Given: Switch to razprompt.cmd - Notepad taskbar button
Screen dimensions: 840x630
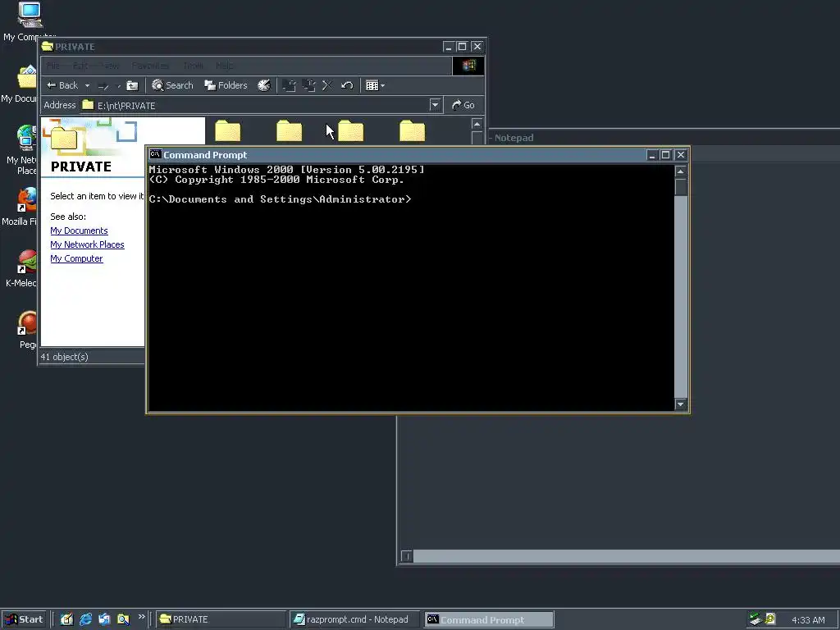Looking at the screenshot, I should point(356,619).
